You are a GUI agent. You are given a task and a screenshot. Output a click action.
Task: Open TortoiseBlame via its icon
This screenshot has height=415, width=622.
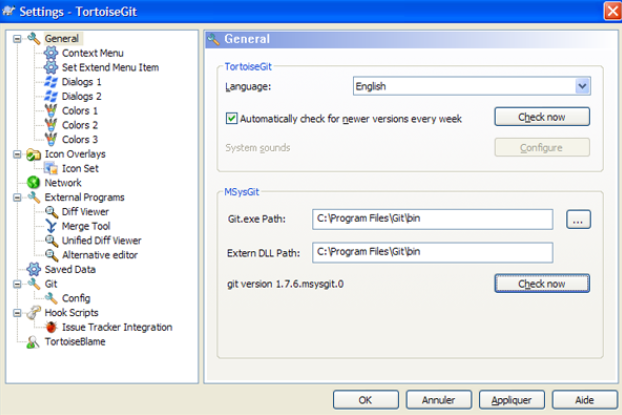click(34, 341)
